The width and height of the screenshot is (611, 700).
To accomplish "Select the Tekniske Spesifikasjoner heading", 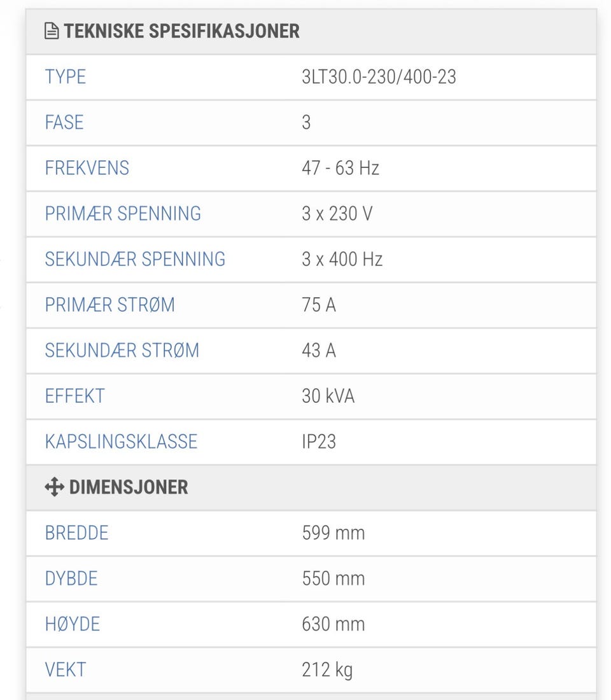I will [x=181, y=31].
